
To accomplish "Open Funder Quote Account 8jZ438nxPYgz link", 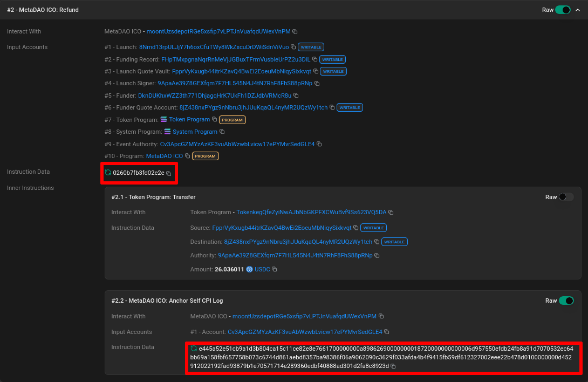I will point(254,107).
